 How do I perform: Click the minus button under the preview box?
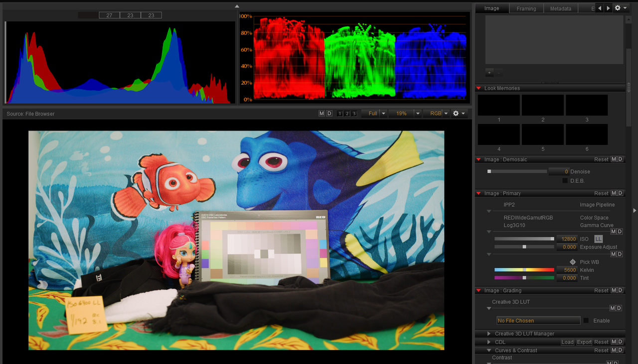tap(499, 73)
